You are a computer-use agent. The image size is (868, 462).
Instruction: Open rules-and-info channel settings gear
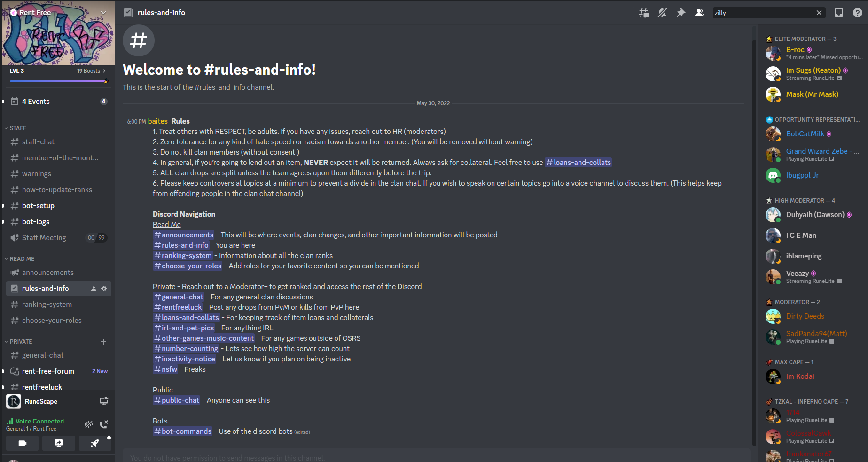click(x=104, y=289)
